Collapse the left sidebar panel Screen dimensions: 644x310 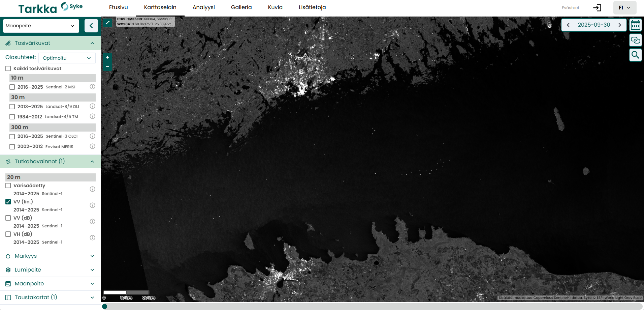click(x=91, y=26)
